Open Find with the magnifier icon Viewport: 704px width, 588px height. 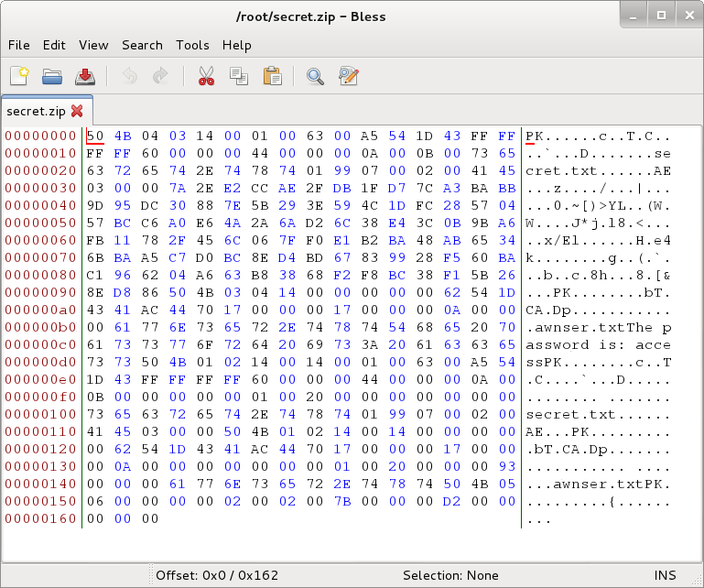coord(315,76)
